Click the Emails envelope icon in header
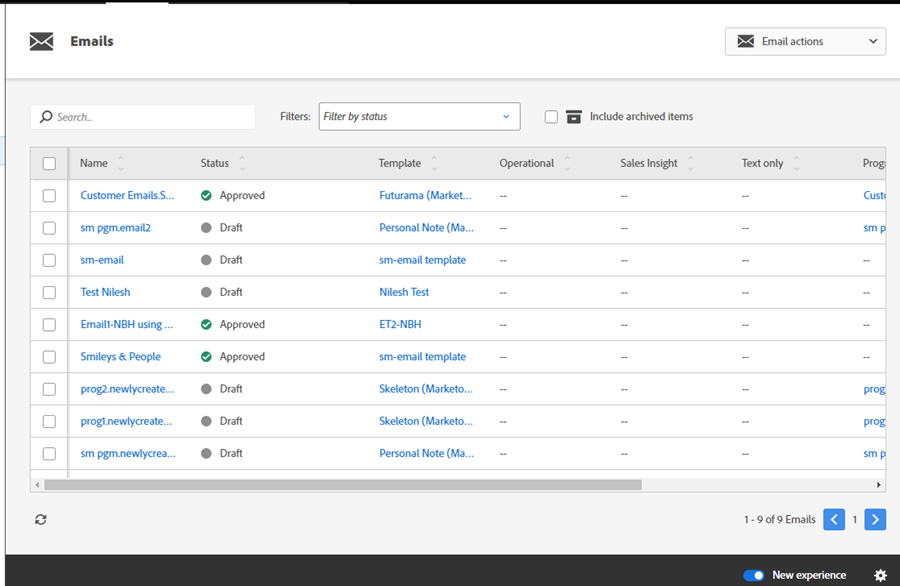This screenshot has width=900, height=586. (41, 41)
